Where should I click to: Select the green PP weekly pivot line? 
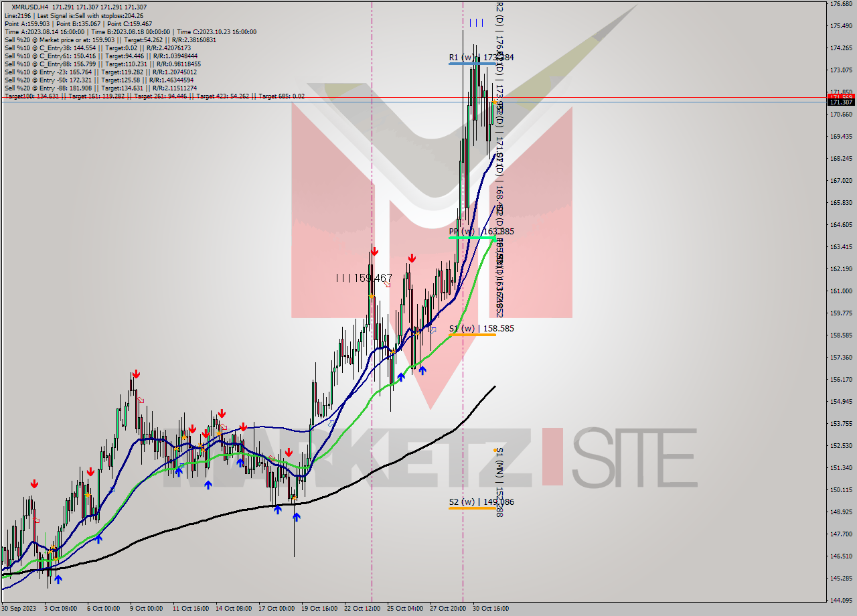tap(473, 238)
